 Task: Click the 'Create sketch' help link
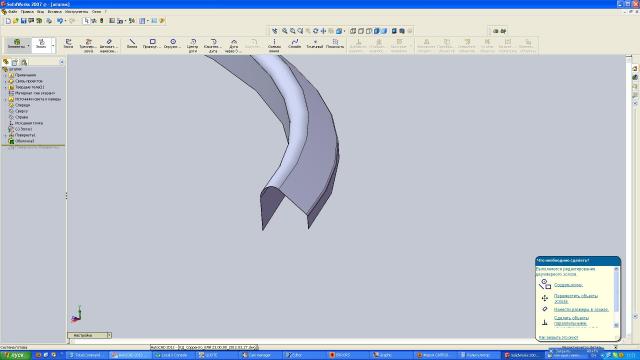point(568,285)
